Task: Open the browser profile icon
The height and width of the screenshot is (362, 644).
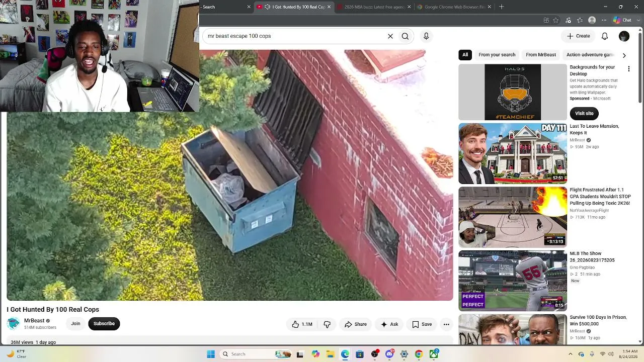Action: pos(592,20)
